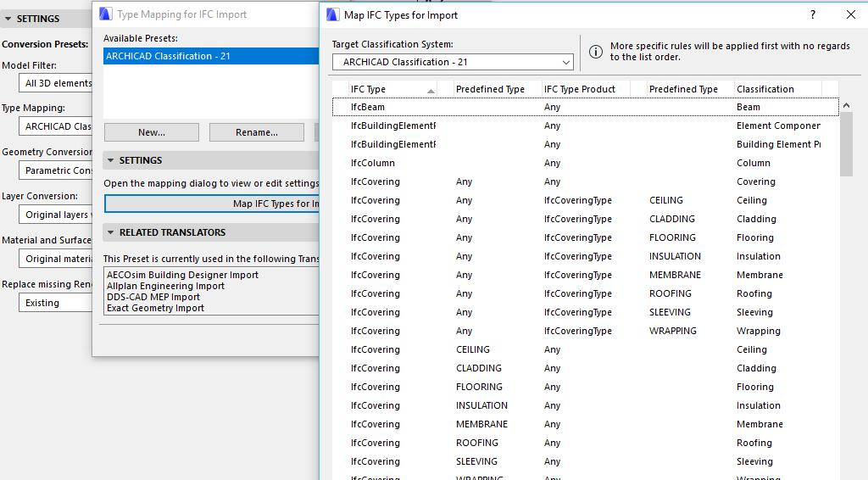Image resolution: width=868 pixels, height=480 pixels.
Task: Open the Target Classification System dropdown
Action: [x=453, y=62]
